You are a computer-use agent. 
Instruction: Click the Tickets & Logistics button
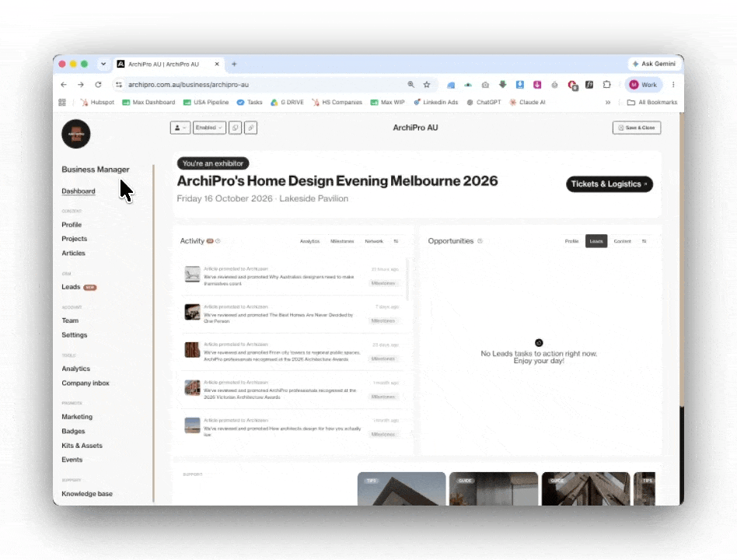coord(610,184)
